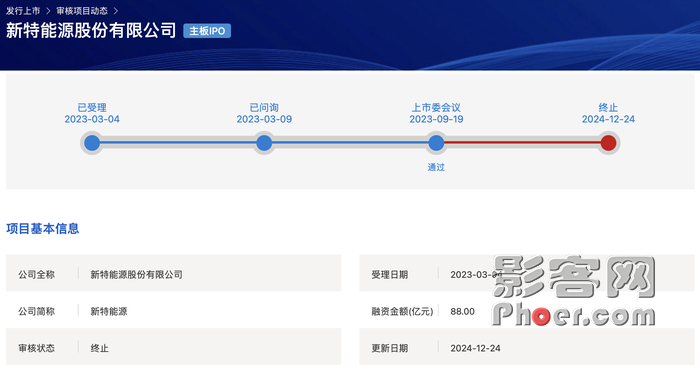
Task: Click the date 2023-03-09 on the timeline
Action: [264, 119]
